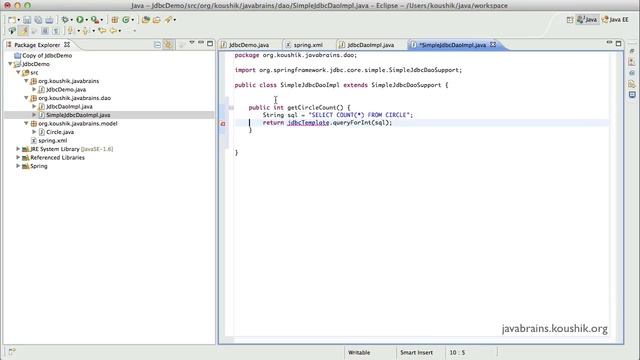The height and width of the screenshot is (360, 640).
Task: Select org.koushik.javabrains package label
Action: pyautogui.click(x=69, y=81)
